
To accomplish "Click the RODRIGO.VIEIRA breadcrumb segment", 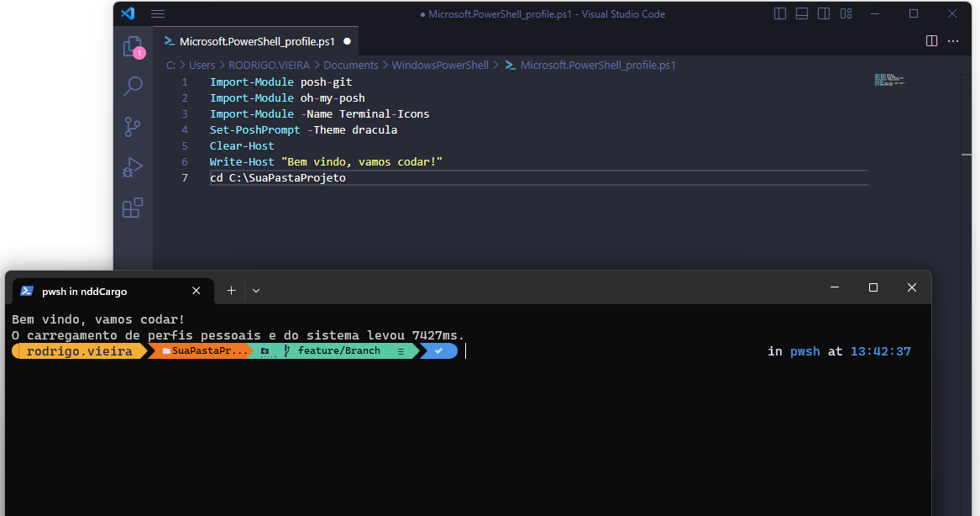I will tap(269, 65).
